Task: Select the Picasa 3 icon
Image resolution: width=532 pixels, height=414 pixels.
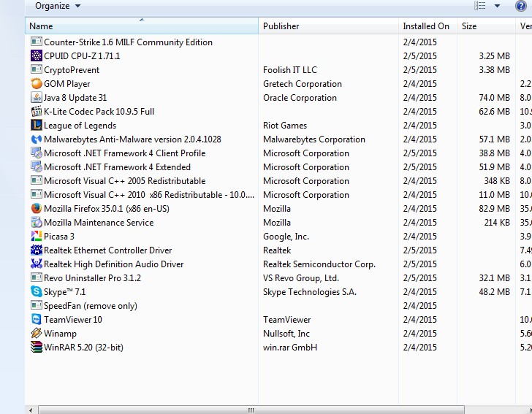Action: coord(37,237)
